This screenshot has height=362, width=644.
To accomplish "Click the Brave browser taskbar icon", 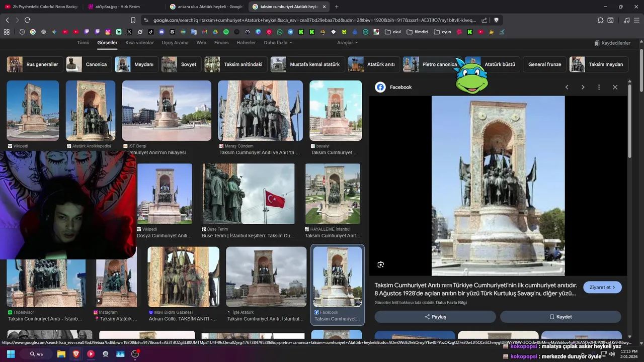I will [x=76, y=354].
